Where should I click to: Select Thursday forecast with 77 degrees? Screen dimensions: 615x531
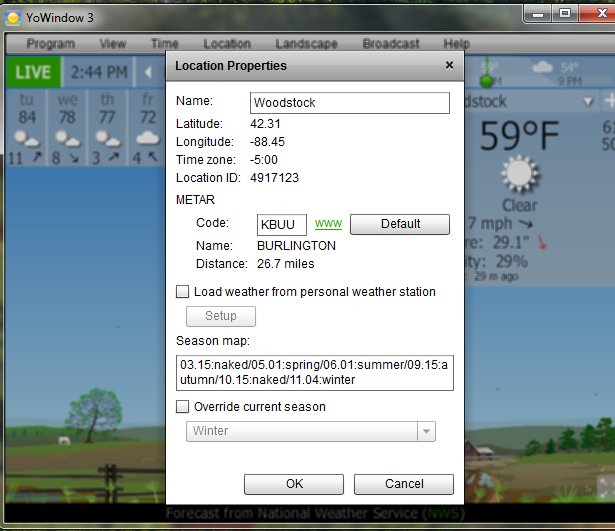tap(107, 128)
